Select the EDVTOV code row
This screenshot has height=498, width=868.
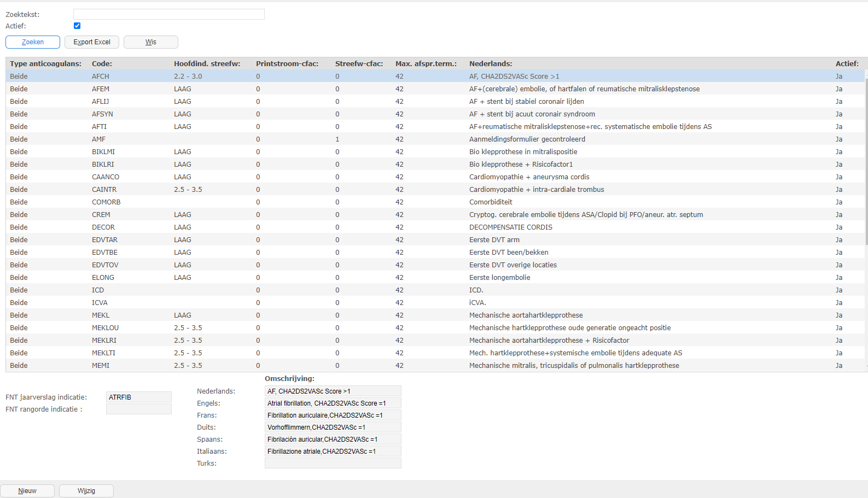pos(435,265)
